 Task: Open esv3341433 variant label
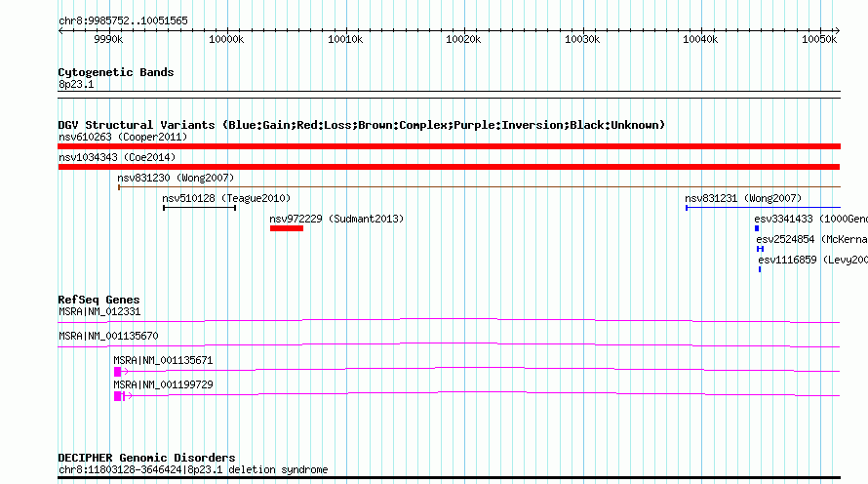coord(811,219)
